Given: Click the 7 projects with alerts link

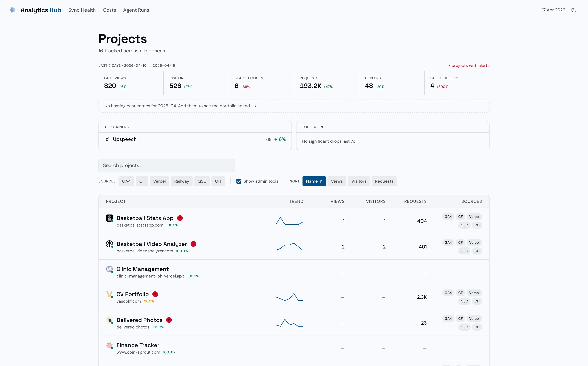Looking at the screenshot, I should pyautogui.click(x=468, y=65).
